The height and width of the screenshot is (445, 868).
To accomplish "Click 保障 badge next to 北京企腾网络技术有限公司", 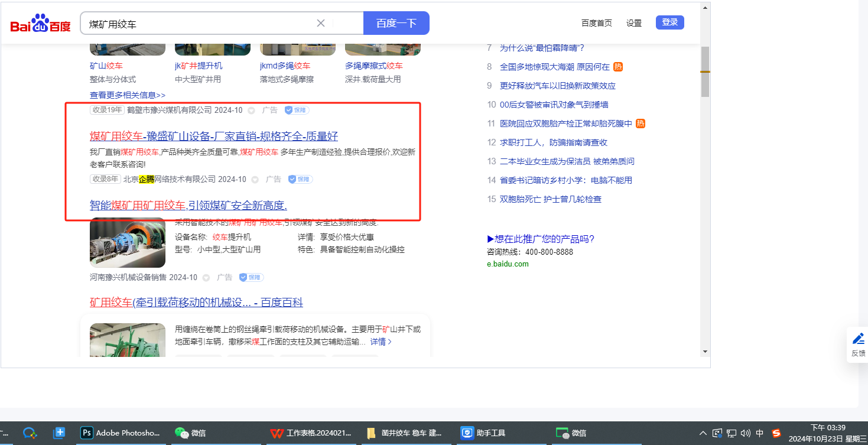I will coord(300,179).
